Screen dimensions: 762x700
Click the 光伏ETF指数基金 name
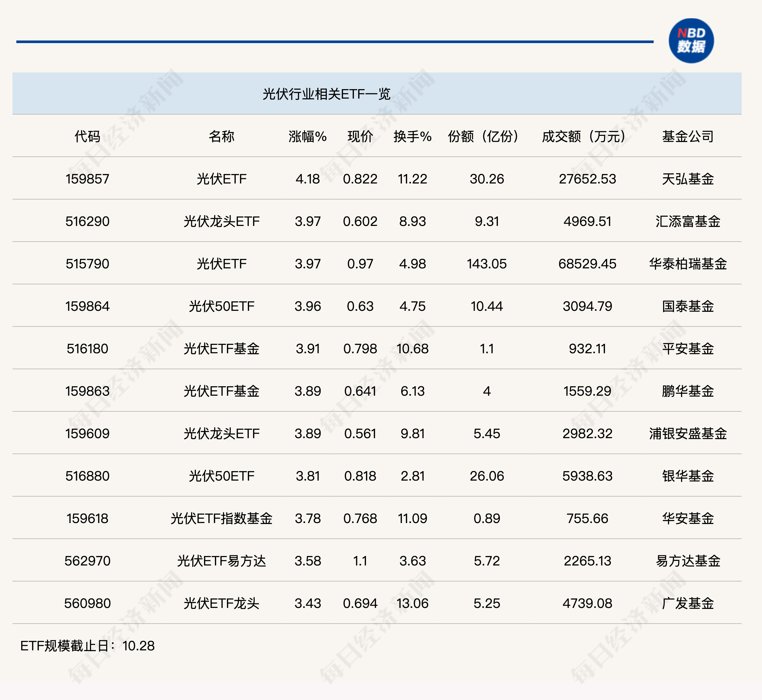coord(222,518)
